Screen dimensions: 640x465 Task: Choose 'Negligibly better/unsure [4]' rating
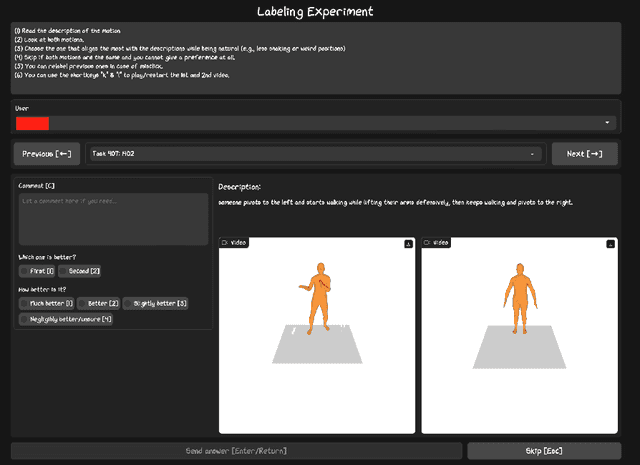point(24,319)
